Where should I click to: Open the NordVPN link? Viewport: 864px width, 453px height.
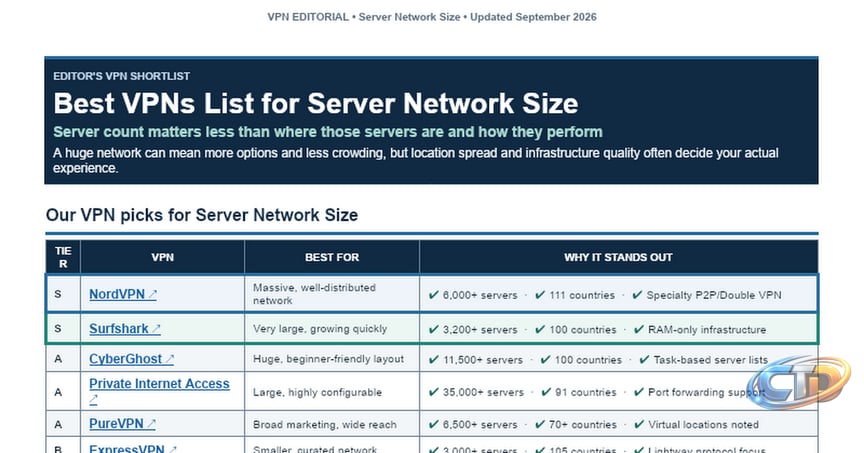(123, 294)
